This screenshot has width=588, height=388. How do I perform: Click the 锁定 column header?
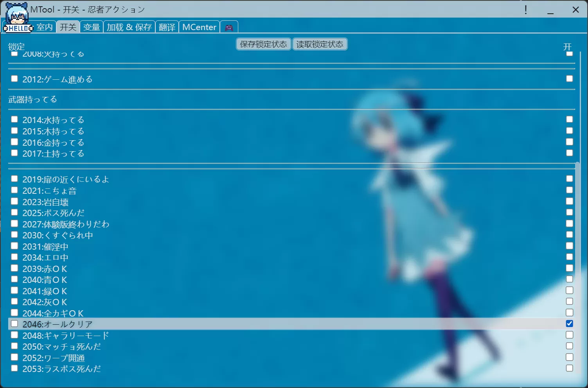pyautogui.click(x=16, y=47)
